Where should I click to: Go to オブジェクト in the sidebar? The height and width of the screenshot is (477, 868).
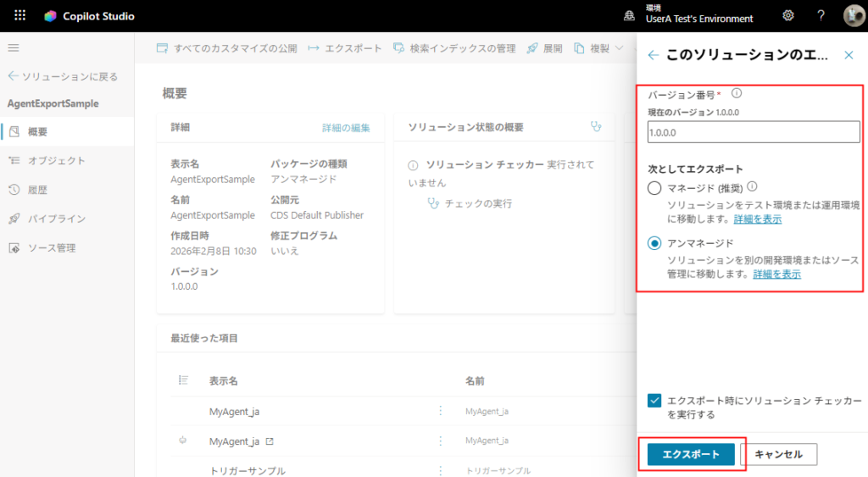[x=56, y=160]
